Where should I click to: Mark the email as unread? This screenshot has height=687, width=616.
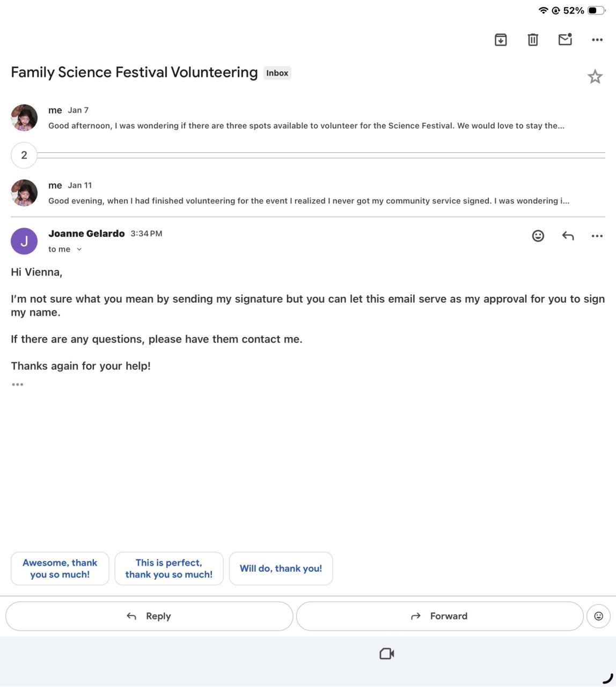point(565,39)
